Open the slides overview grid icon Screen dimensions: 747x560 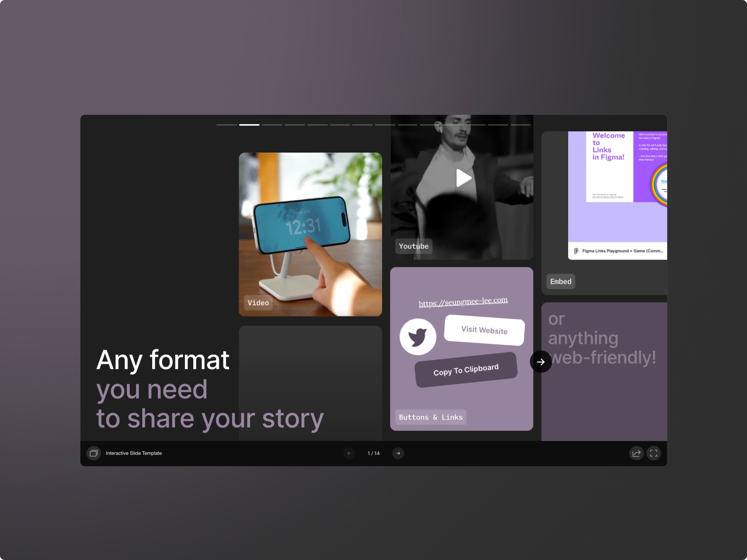coord(93,453)
